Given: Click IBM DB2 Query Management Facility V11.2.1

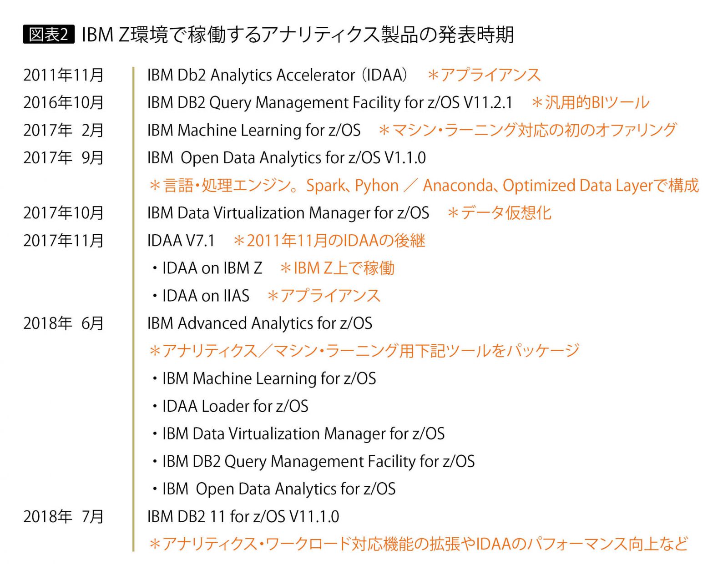Looking at the screenshot, I should click(x=330, y=103).
